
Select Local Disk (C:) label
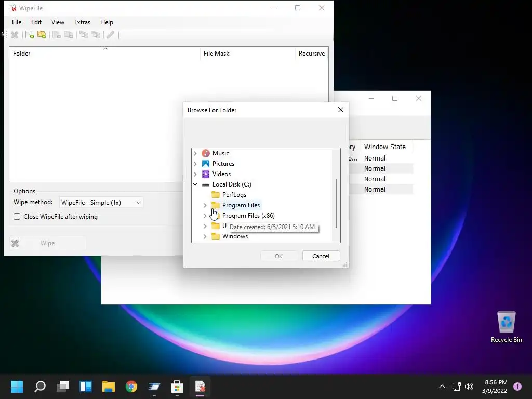[232, 184]
